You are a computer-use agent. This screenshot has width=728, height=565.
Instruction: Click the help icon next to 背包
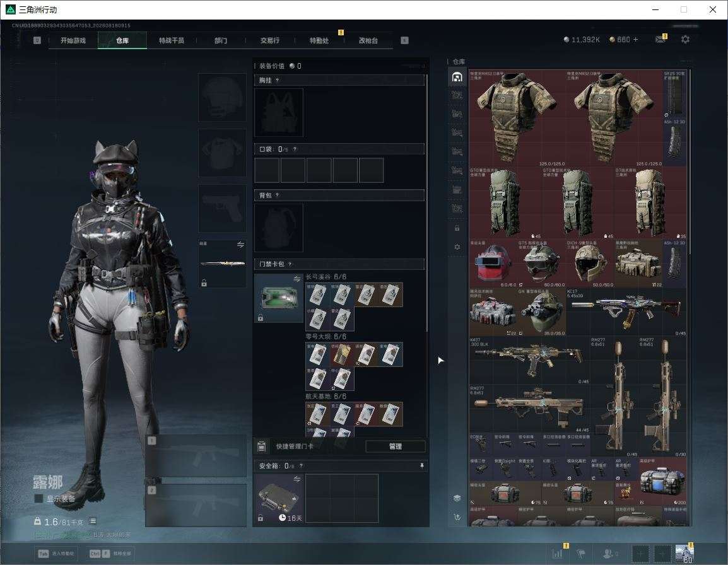[277, 195]
